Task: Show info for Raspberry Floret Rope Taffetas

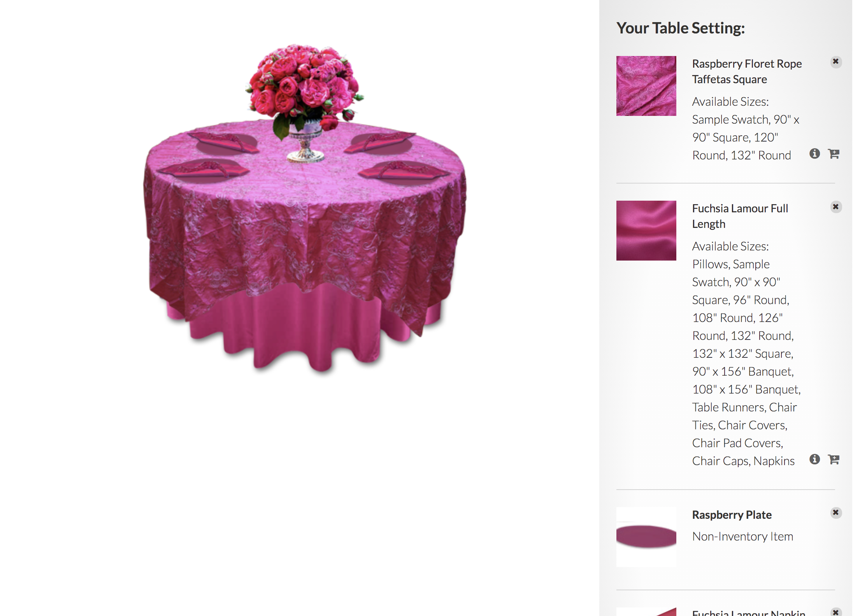Action: click(x=814, y=154)
